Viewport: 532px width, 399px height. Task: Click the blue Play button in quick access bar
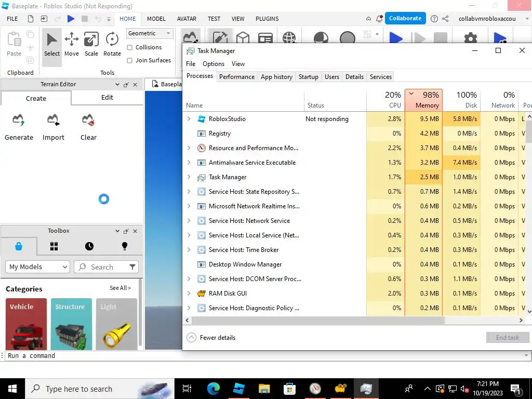click(x=71, y=19)
